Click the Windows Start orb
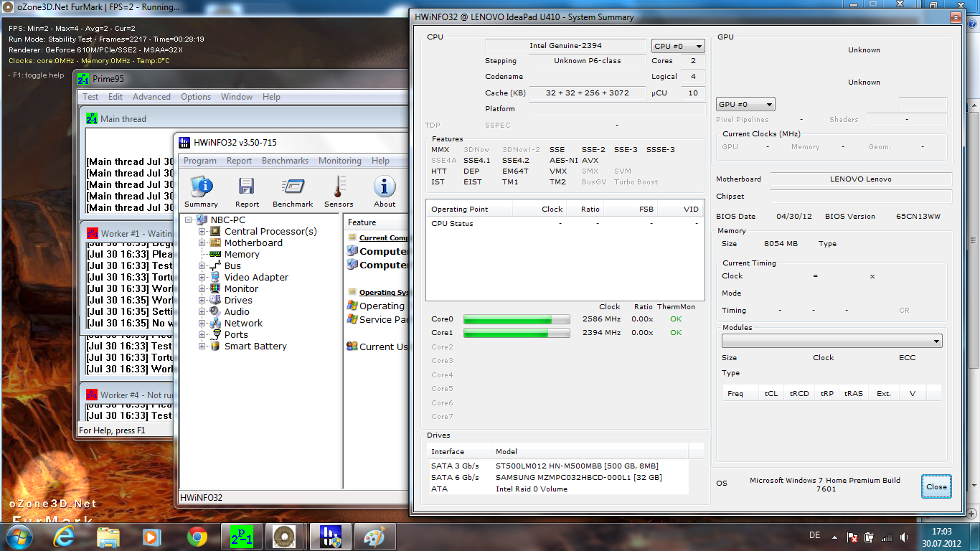The width and height of the screenshot is (980, 551). click(x=18, y=536)
